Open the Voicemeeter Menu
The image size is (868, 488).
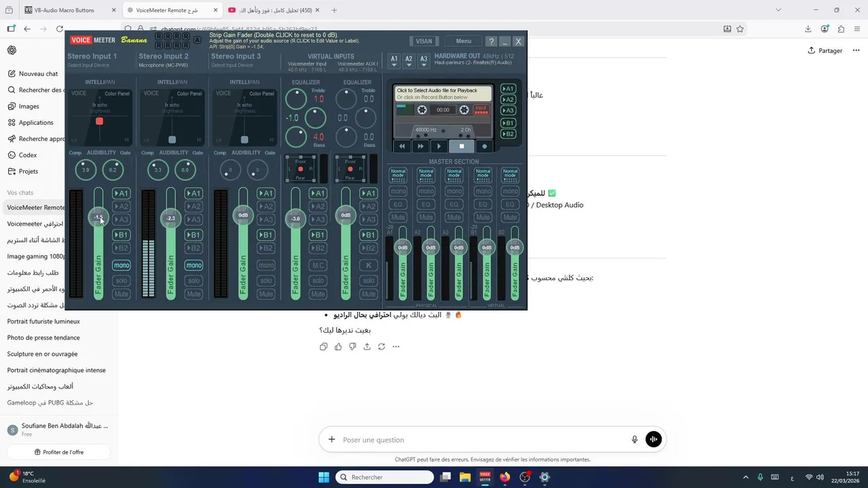pos(464,41)
